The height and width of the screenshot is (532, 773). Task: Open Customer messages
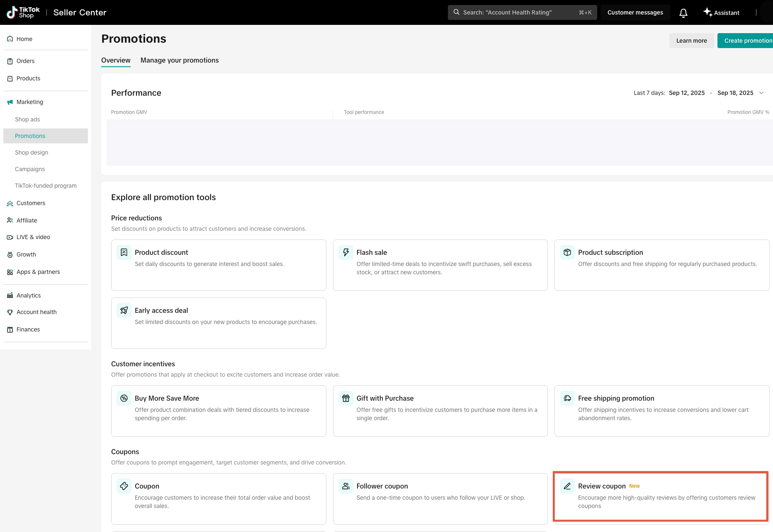click(635, 12)
